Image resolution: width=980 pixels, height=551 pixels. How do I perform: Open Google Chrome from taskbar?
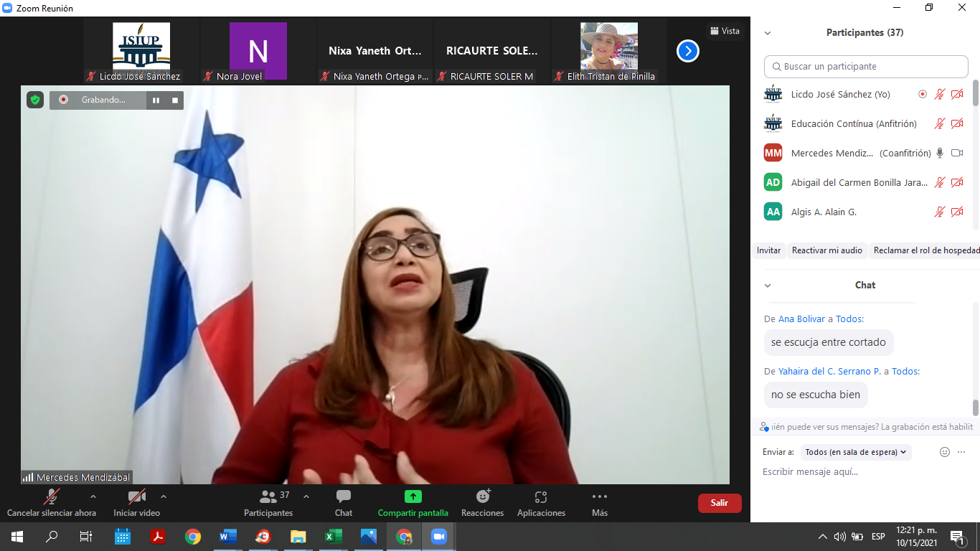tap(192, 536)
